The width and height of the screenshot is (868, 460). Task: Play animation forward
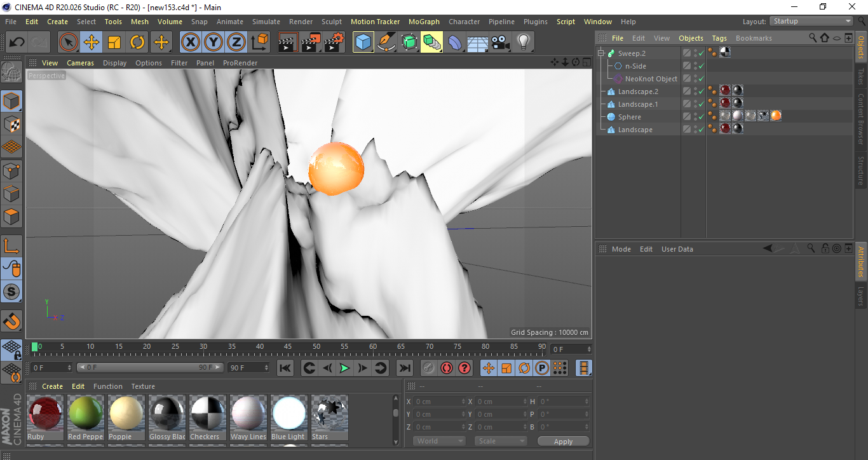tap(344, 368)
